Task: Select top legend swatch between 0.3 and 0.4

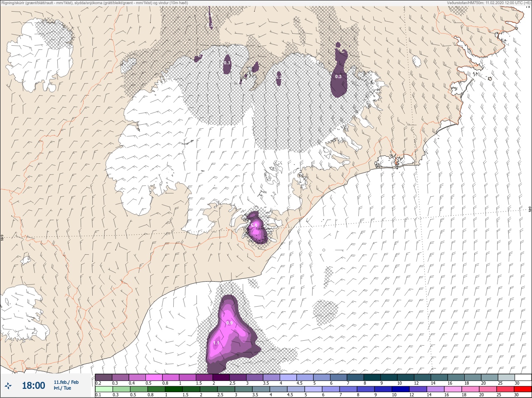Action: tap(121, 377)
